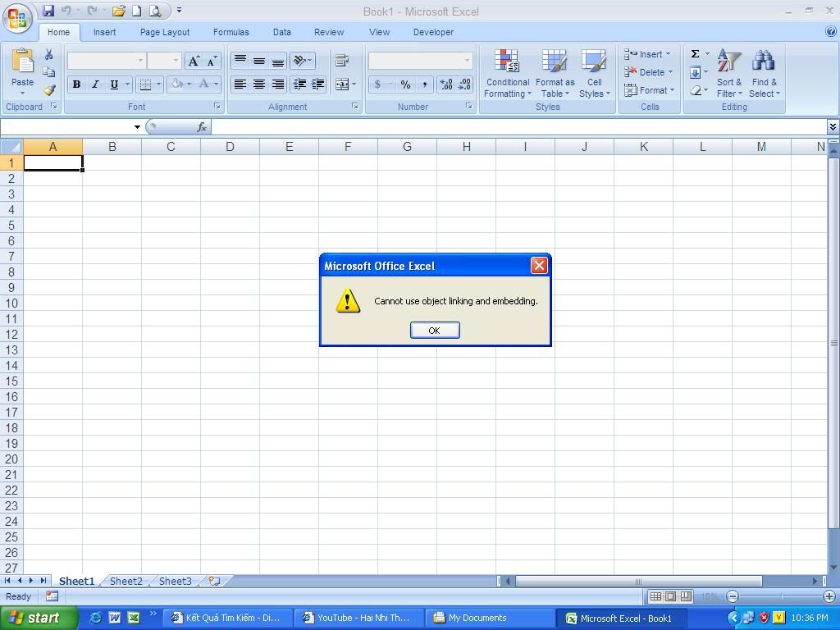The width and height of the screenshot is (840, 630).
Task: Open the Data ribbon tab
Action: [x=282, y=32]
